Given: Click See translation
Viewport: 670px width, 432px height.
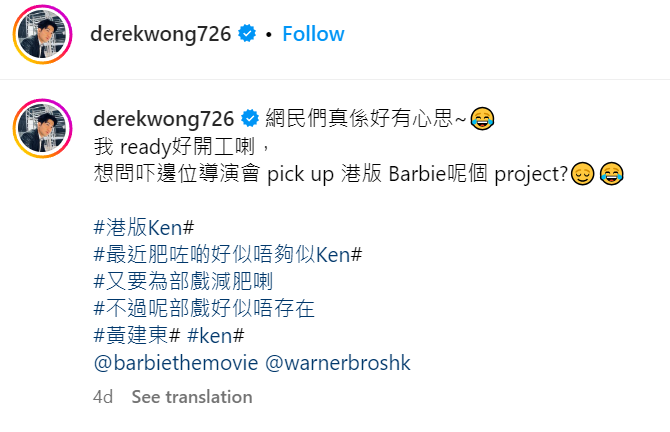Looking at the screenshot, I should (x=192, y=397).
